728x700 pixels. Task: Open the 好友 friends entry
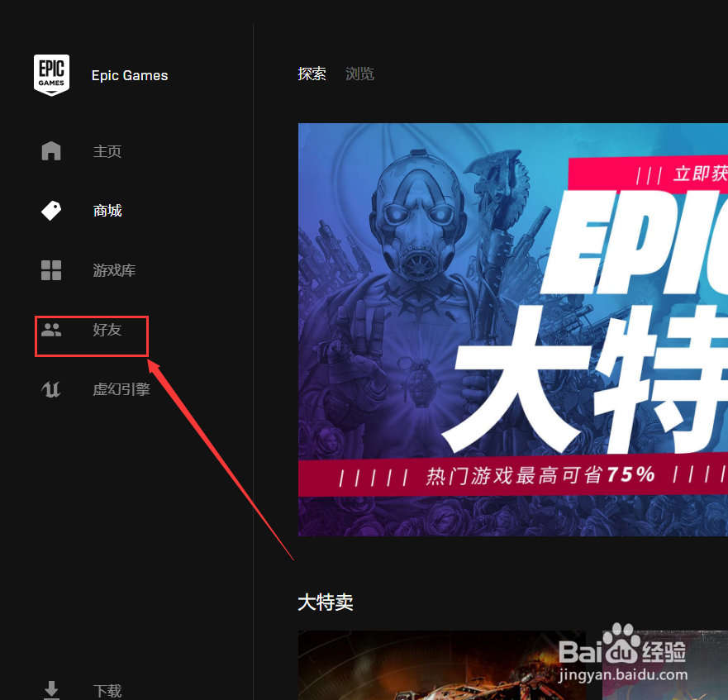click(x=107, y=330)
